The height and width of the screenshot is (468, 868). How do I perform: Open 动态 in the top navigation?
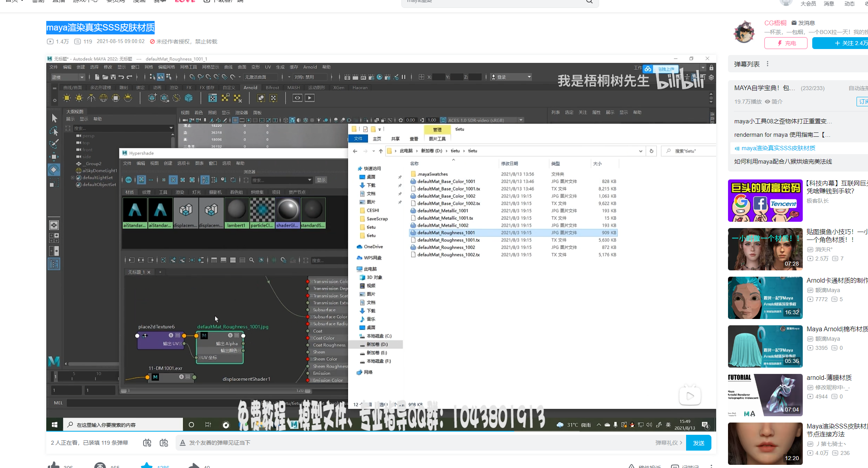[849, 4]
